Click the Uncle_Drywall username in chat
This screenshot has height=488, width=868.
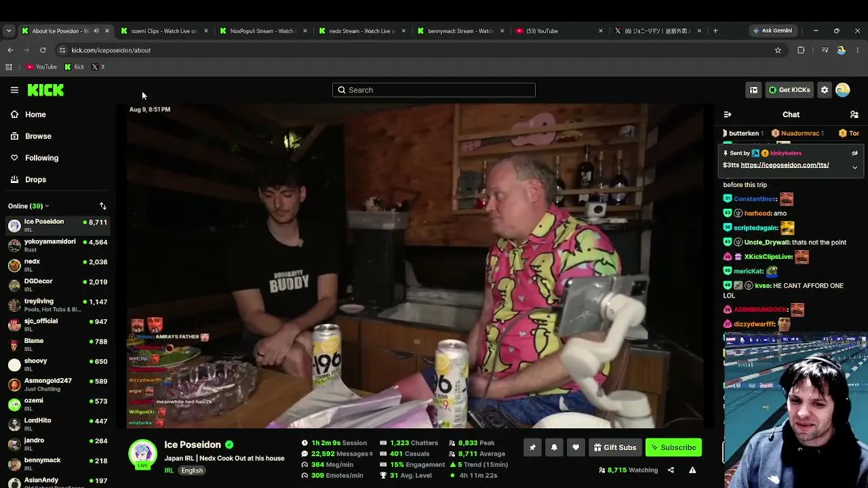pos(766,243)
